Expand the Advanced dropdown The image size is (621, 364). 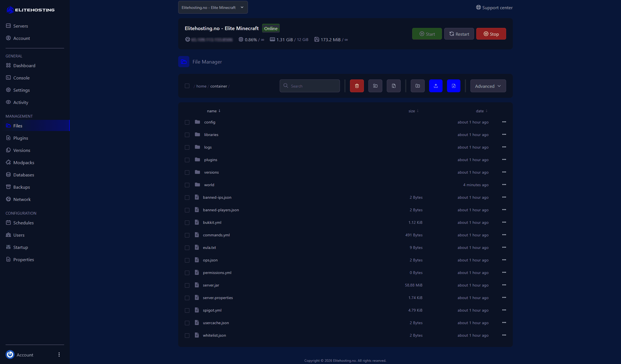[x=488, y=86]
